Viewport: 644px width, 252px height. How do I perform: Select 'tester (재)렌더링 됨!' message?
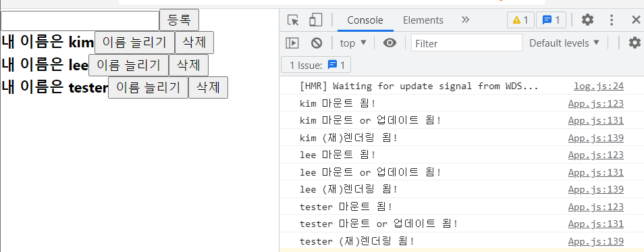357,241
